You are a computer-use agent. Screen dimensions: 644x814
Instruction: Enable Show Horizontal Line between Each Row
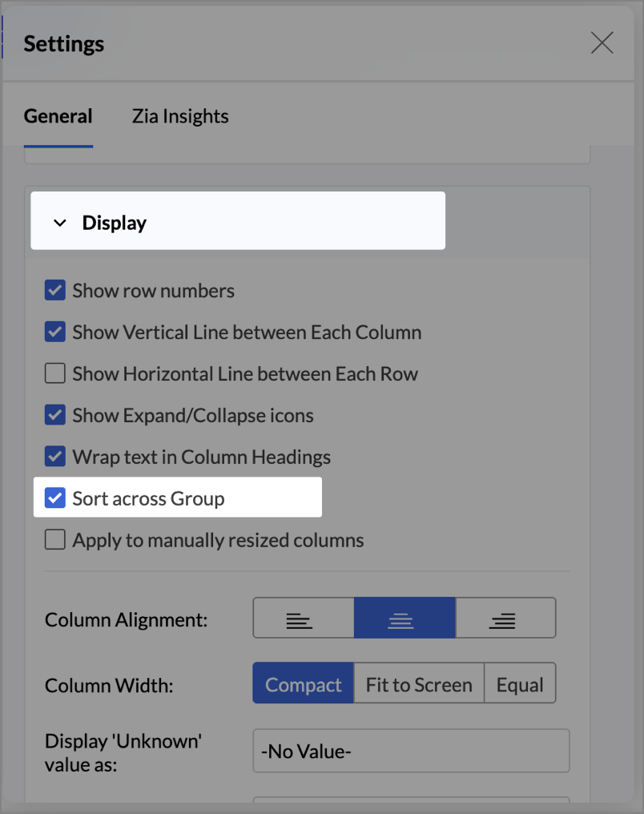[55, 373]
